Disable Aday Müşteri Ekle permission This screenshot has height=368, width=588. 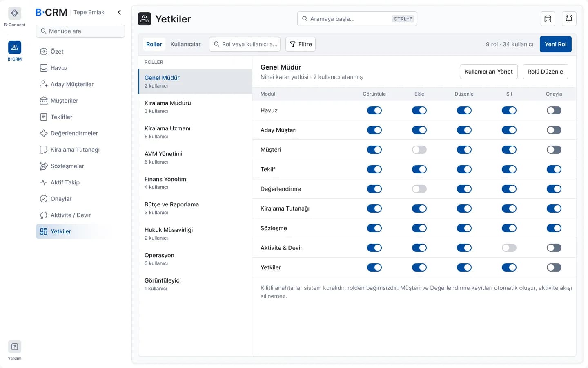point(419,130)
